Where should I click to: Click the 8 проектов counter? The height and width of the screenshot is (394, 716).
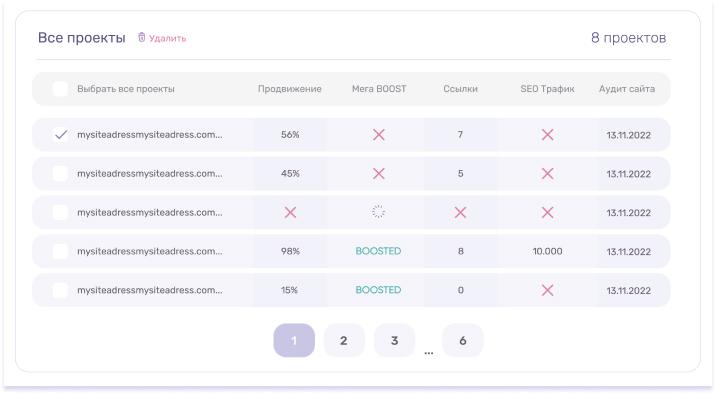pos(628,38)
